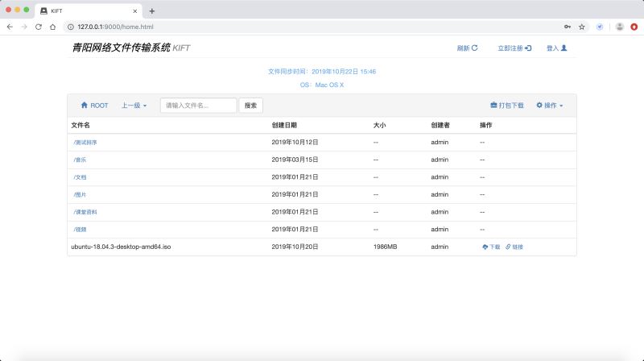
Task: Click the refresh 刷新 icon
Action: pyautogui.click(x=474, y=48)
